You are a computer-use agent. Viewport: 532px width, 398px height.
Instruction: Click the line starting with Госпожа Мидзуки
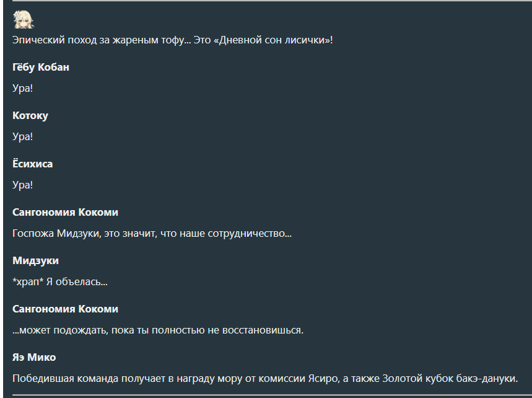pyautogui.click(x=152, y=234)
